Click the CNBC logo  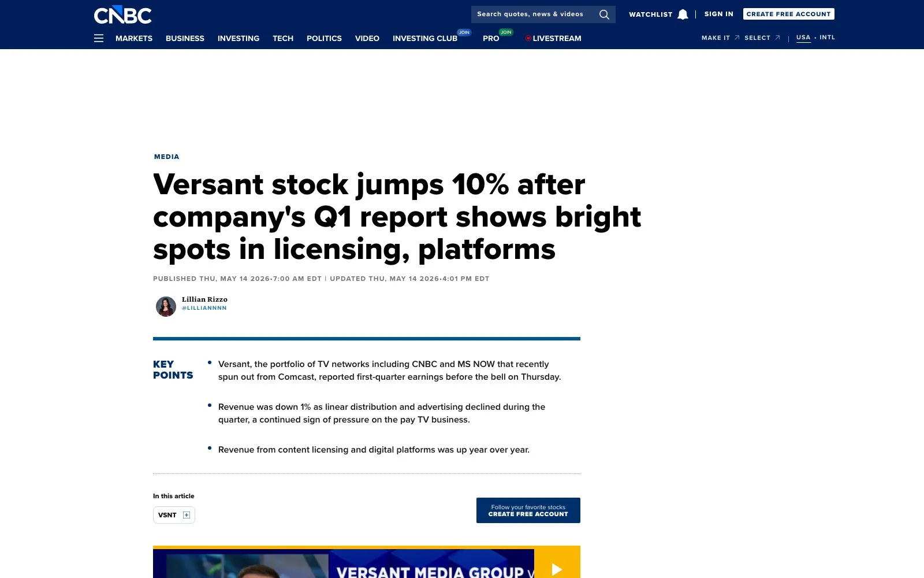[123, 15]
